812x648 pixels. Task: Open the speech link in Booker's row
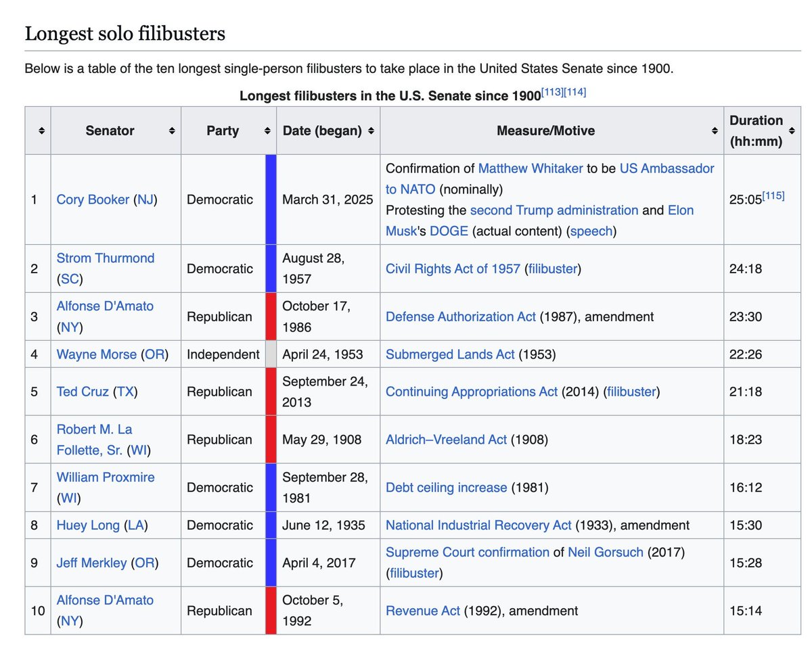coord(591,231)
